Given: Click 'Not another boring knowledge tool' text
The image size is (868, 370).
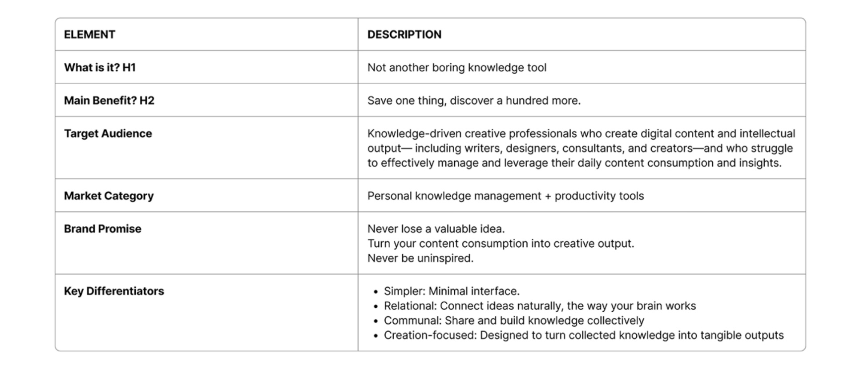Looking at the screenshot, I should [x=456, y=68].
